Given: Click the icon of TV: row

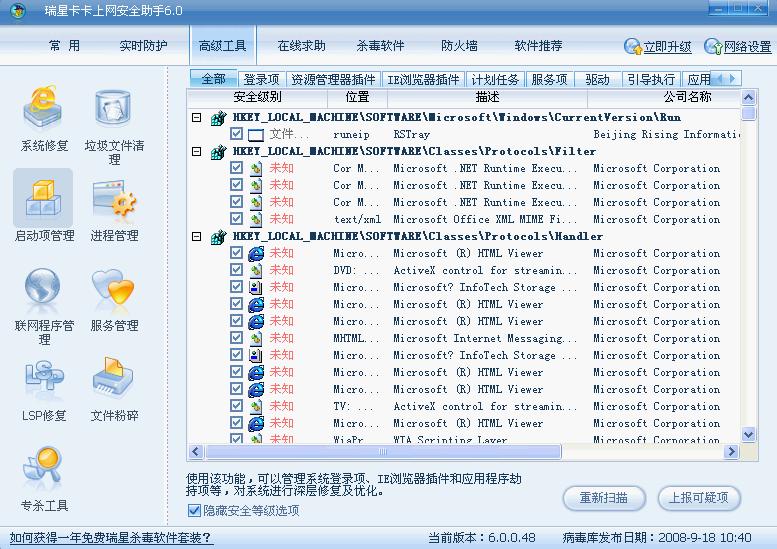Looking at the screenshot, I should point(256,406).
